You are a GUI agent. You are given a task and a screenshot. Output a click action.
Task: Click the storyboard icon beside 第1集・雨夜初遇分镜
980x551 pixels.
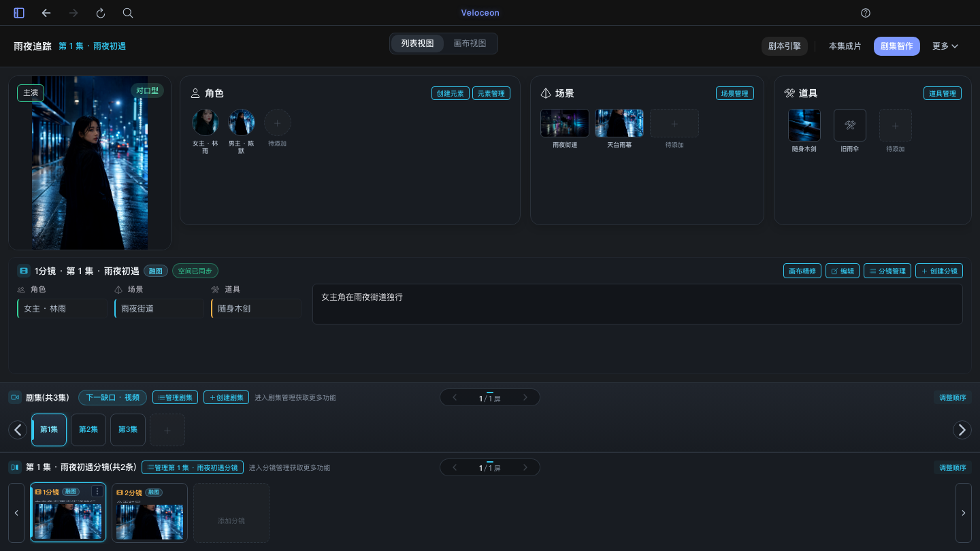15,467
